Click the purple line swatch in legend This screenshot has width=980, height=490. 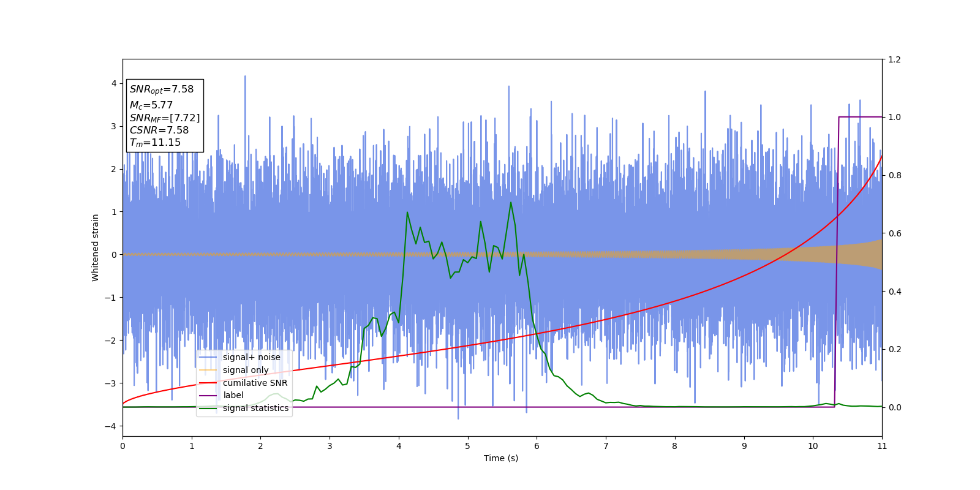point(208,395)
